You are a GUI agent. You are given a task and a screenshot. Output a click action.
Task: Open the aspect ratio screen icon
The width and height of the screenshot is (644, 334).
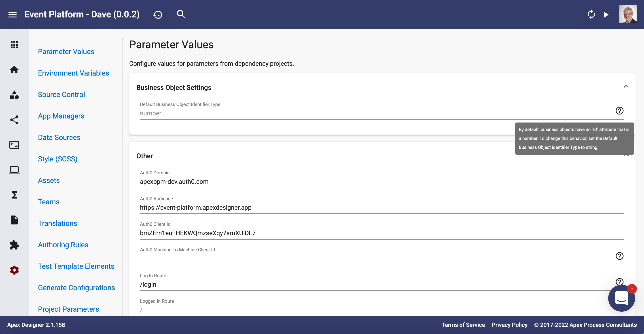pyautogui.click(x=14, y=145)
